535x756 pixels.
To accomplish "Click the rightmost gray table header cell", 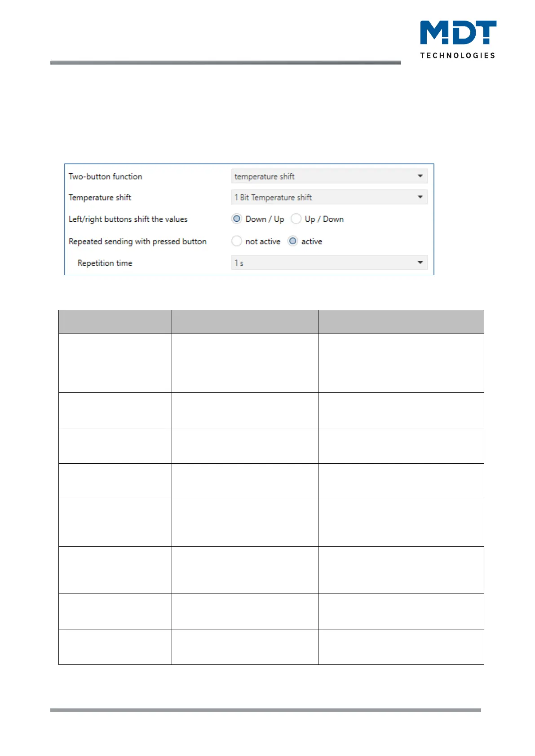I will coord(401,322).
